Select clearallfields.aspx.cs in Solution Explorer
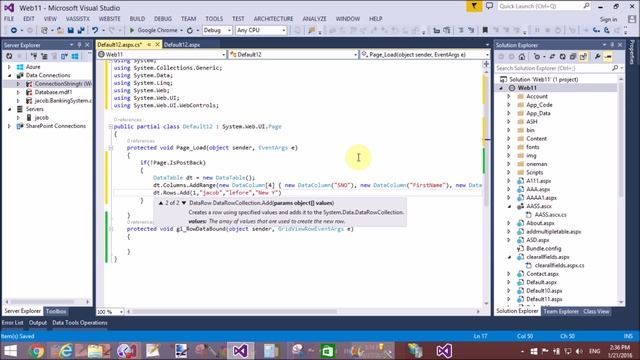The image size is (640, 360). pyautogui.click(x=559, y=265)
